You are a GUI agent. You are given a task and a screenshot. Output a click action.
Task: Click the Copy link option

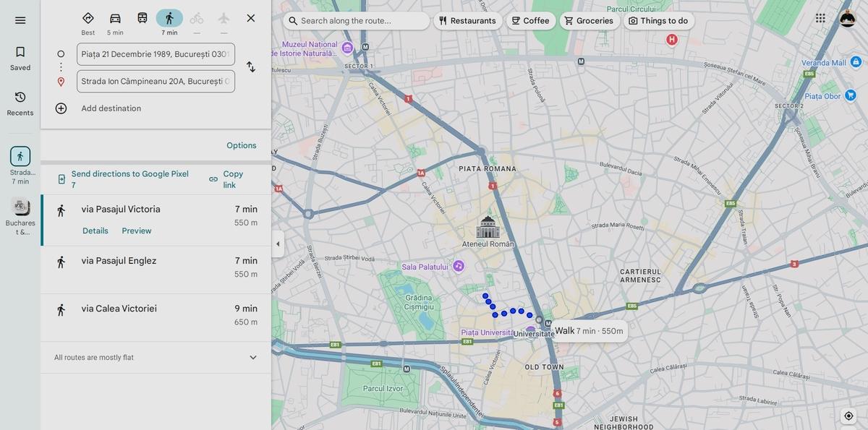226,179
